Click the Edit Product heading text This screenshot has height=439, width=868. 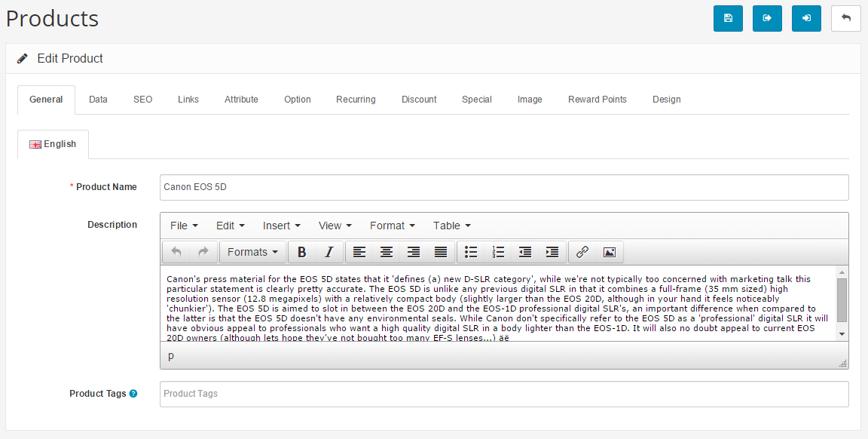pyautogui.click(x=70, y=59)
